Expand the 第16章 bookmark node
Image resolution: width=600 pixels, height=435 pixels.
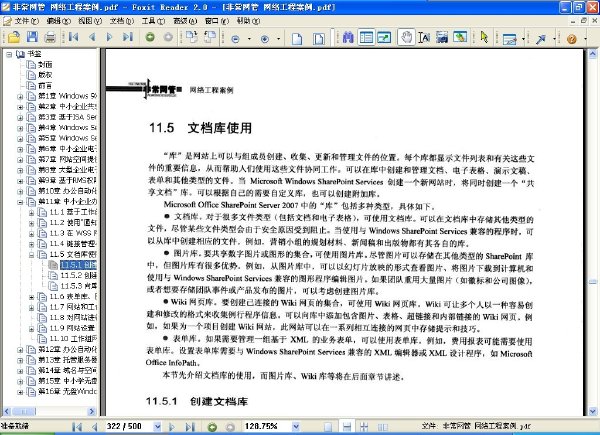20,392
